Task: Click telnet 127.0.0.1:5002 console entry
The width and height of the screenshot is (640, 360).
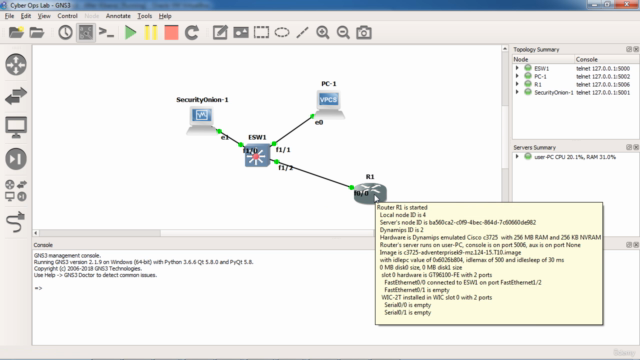Action: (603, 76)
